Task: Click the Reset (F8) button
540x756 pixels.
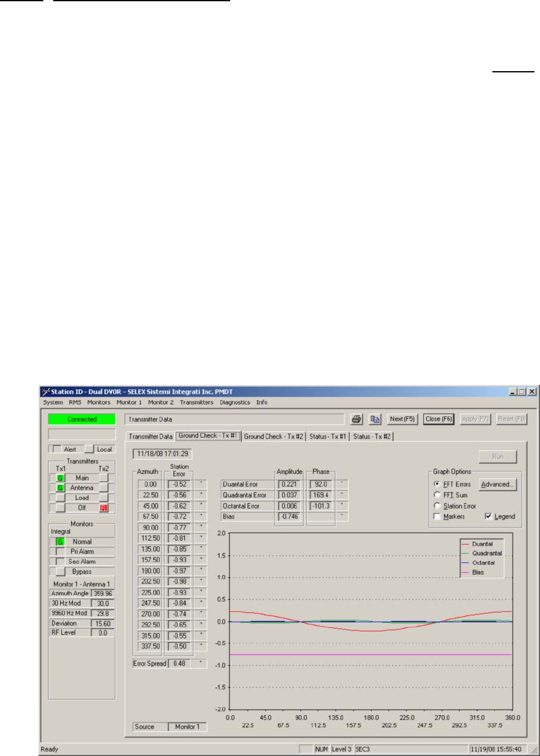Action: [x=512, y=419]
